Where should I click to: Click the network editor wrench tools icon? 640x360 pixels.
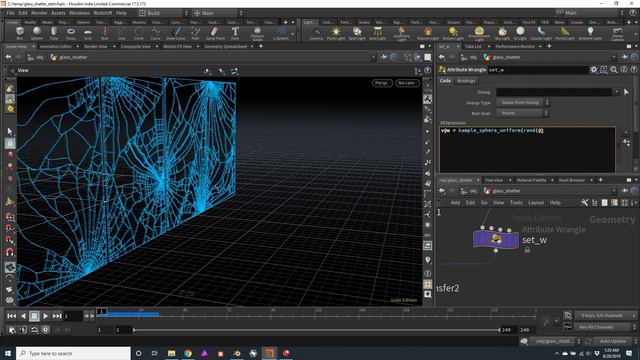click(584, 202)
